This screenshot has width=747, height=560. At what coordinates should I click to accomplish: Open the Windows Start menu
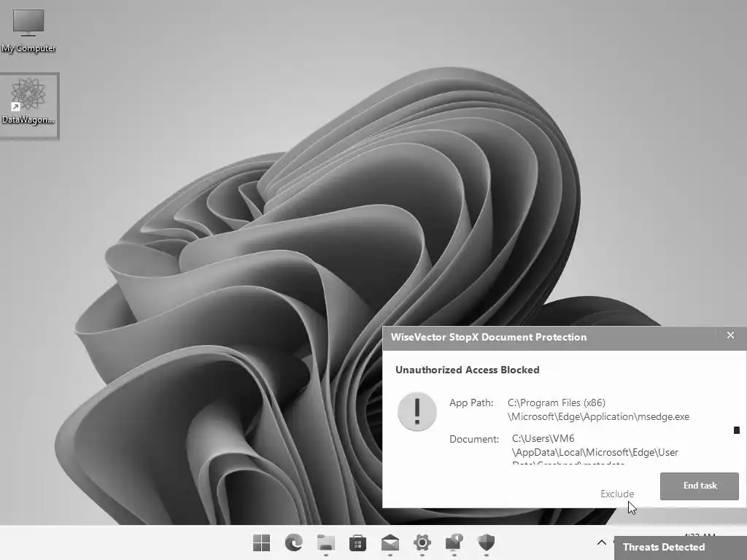261,542
